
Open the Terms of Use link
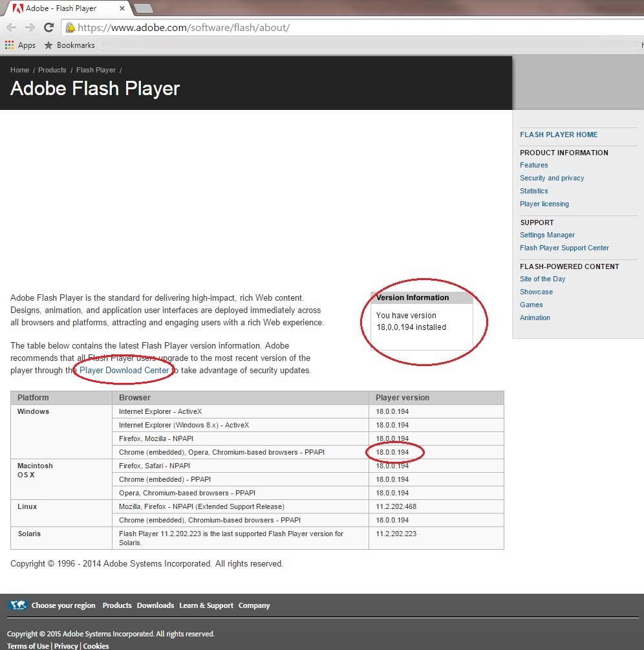(28, 646)
